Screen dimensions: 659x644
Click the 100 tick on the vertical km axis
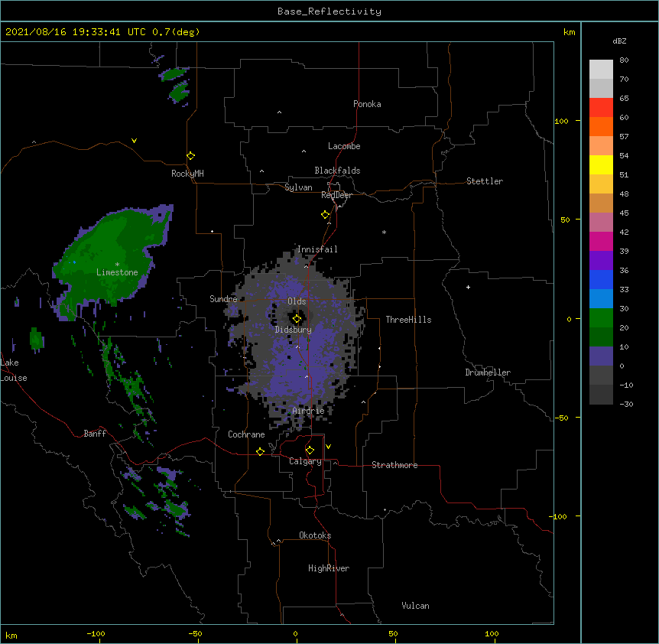coord(561,121)
